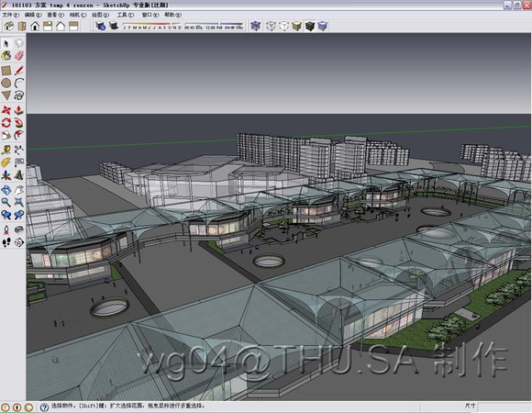532x413 pixels.
Task: Choose the Section Plane tool
Action: [19, 242]
